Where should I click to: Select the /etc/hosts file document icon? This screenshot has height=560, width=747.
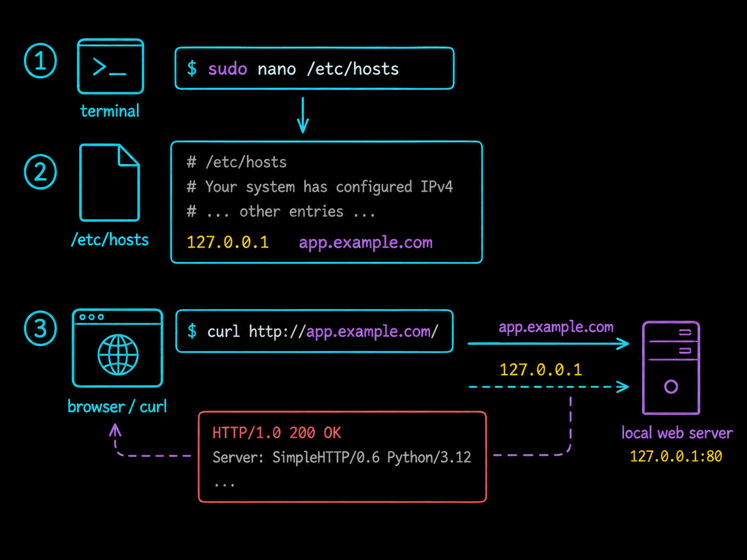[110, 183]
